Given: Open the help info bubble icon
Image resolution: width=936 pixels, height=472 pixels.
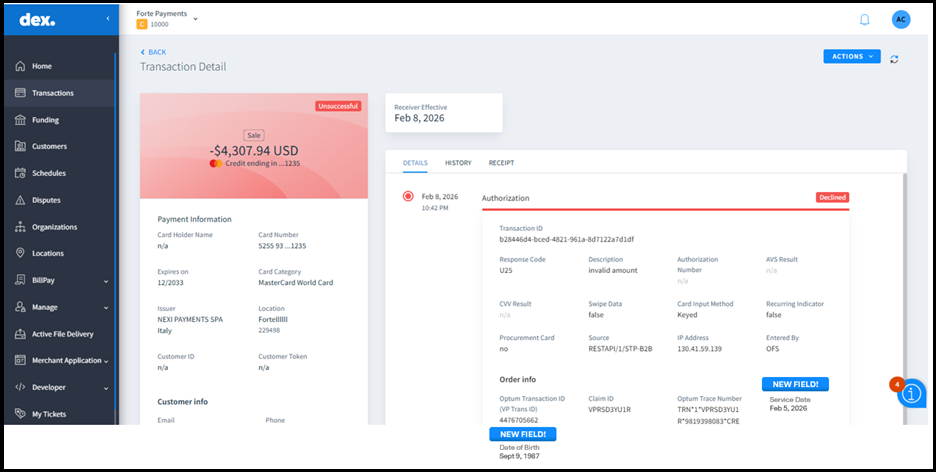Looking at the screenshot, I should (x=911, y=394).
